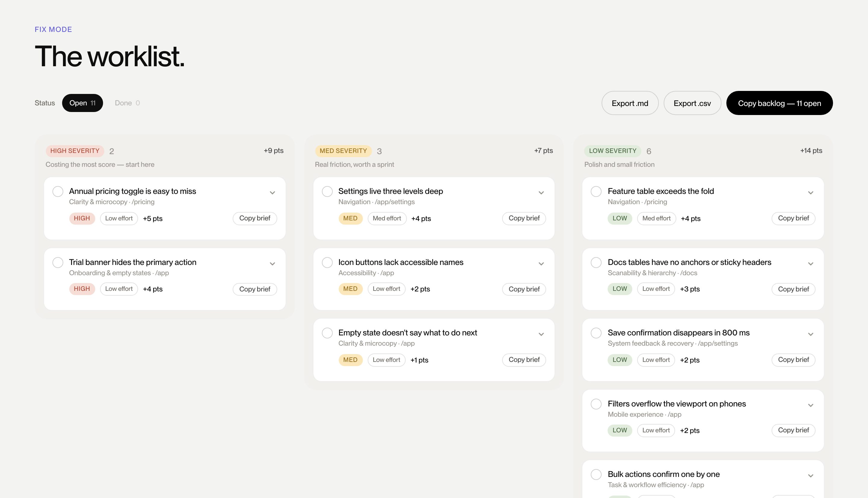Click 'Scanability & hierarchy · /docs' subtitle
The width and height of the screenshot is (868, 498).
pos(653,273)
